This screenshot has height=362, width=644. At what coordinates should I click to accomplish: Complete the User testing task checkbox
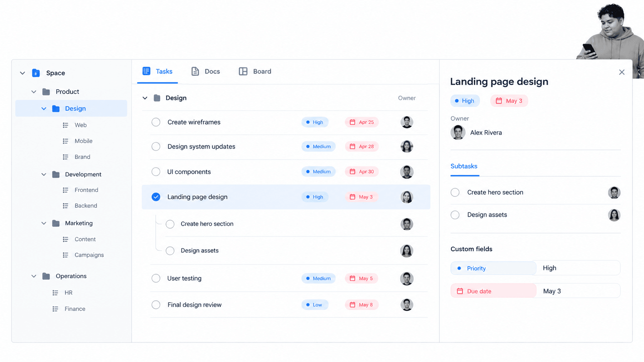pos(156,278)
